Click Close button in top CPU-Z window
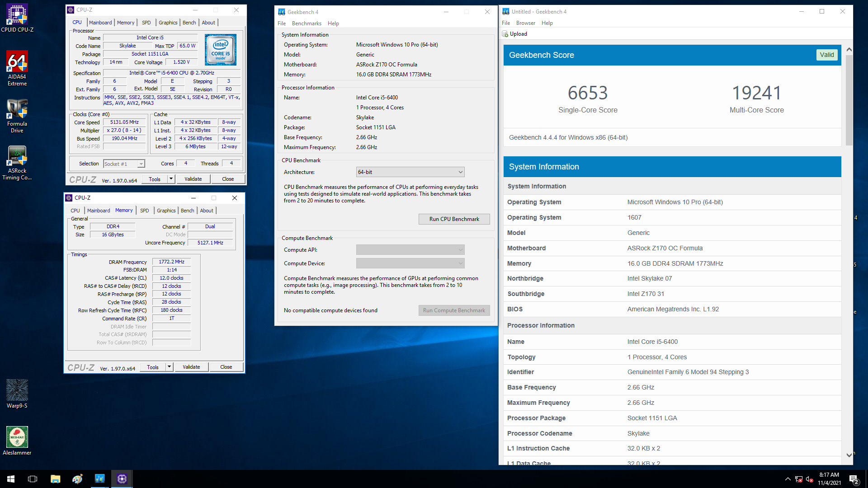This screenshot has width=868, height=488. tap(228, 179)
